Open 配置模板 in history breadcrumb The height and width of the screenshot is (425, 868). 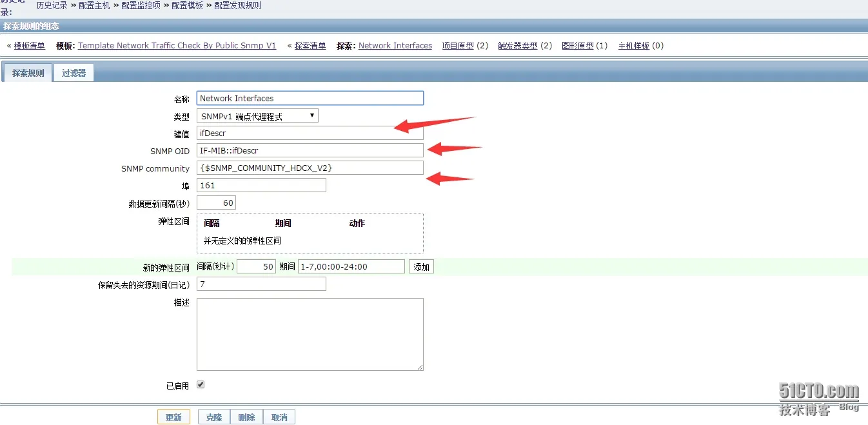(188, 5)
